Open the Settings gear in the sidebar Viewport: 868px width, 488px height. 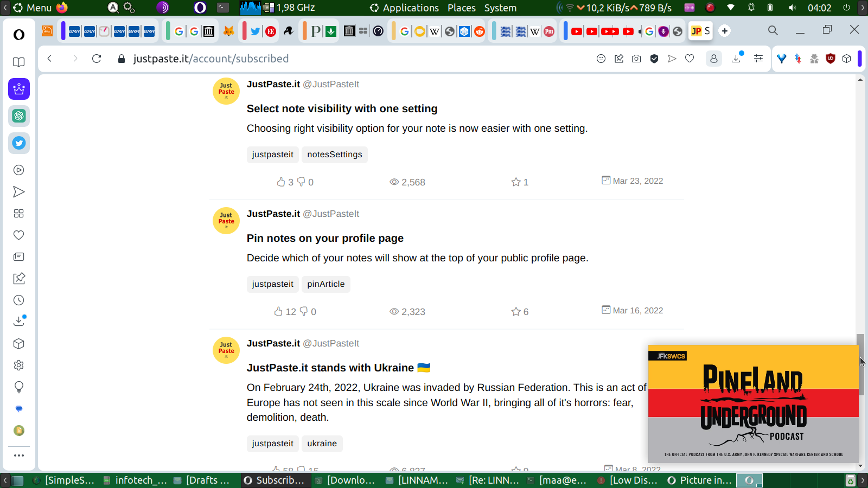tap(19, 365)
